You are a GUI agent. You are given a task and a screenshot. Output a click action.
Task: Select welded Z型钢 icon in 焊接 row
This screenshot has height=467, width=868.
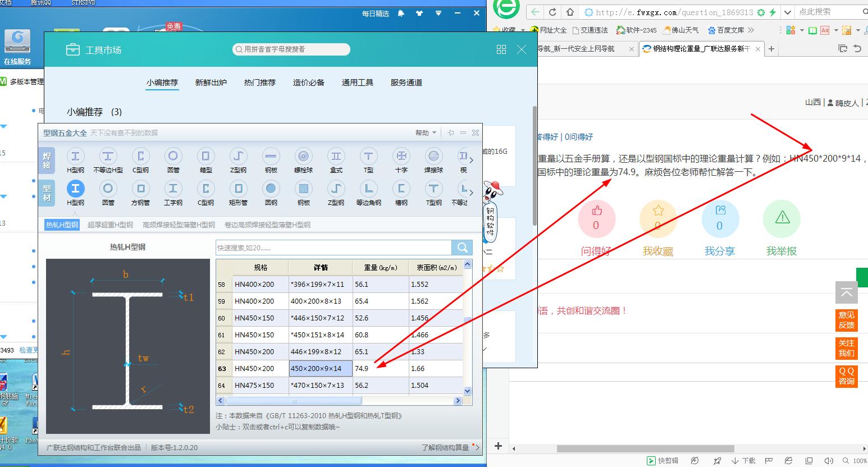coord(238,157)
